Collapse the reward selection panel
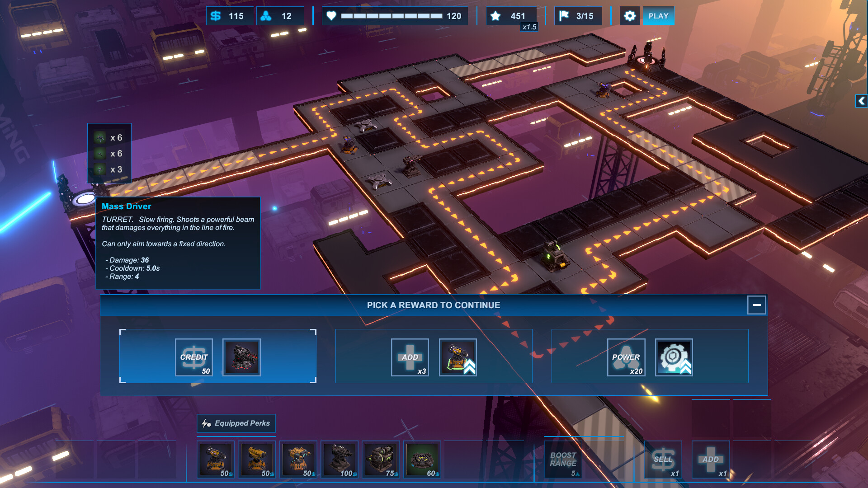The width and height of the screenshot is (868, 488). (756, 305)
